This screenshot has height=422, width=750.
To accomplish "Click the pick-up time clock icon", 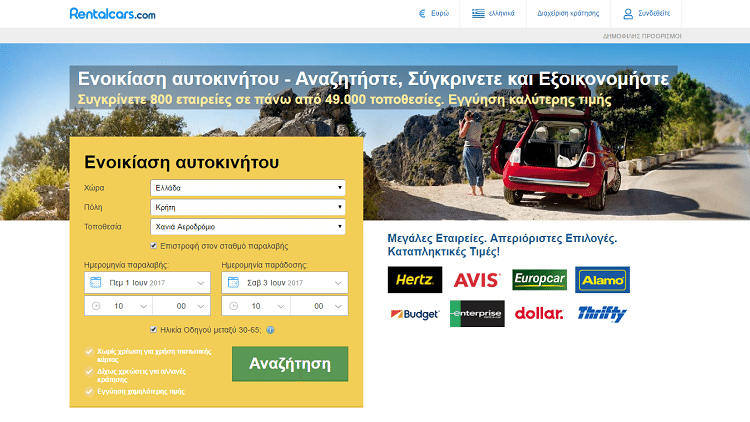I will coord(96,306).
